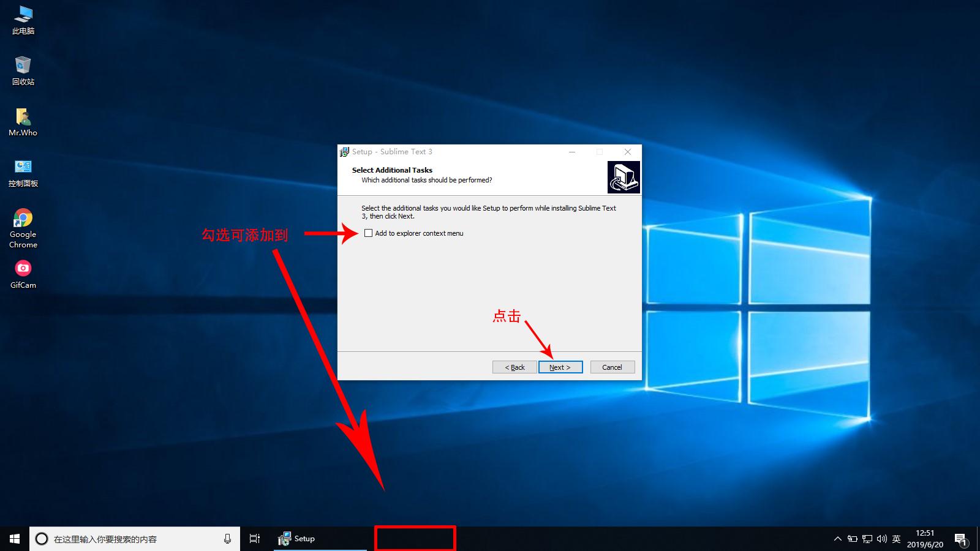Activate the microphone icon in the search box
Viewport: 980px width, 551px height.
pyautogui.click(x=227, y=539)
